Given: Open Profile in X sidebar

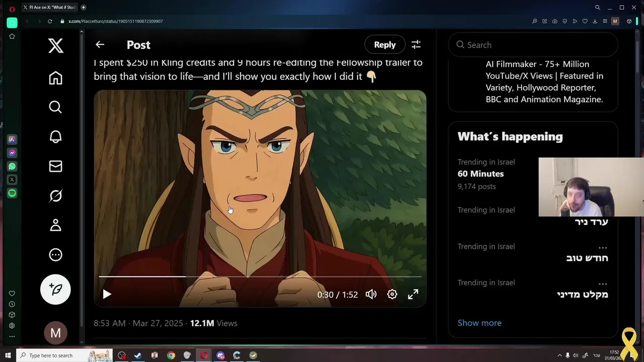Looking at the screenshot, I should (56, 225).
